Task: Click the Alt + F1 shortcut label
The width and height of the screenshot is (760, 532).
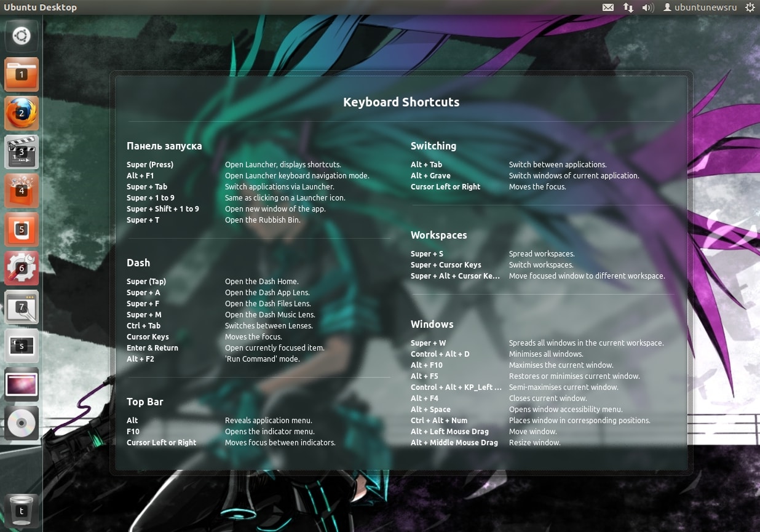Action: tap(140, 176)
